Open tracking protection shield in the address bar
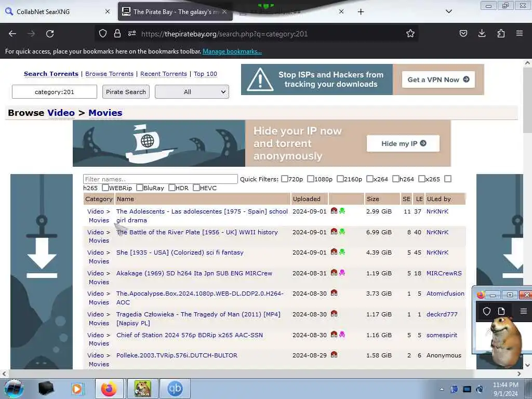This screenshot has height=399, width=532. click(x=103, y=34)
